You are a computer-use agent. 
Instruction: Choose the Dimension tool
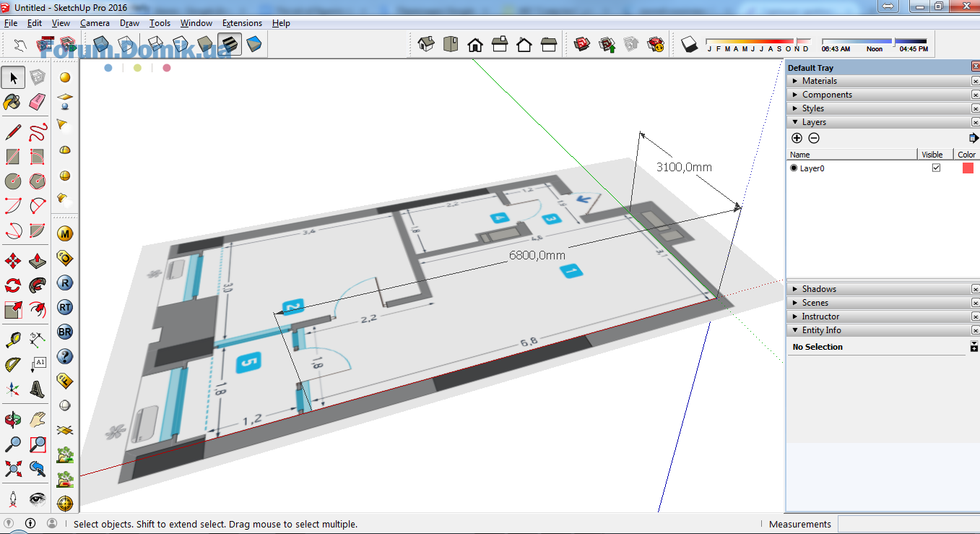(38, 340)
